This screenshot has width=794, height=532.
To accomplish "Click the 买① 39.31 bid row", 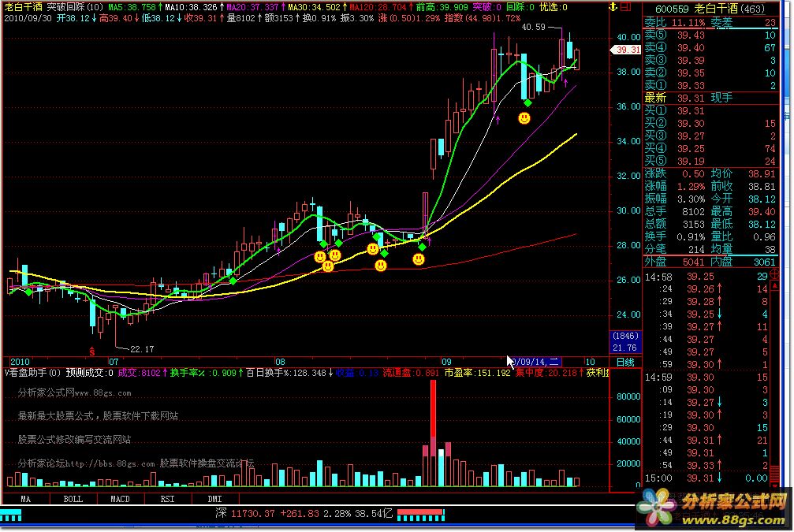I will [710, 110].
